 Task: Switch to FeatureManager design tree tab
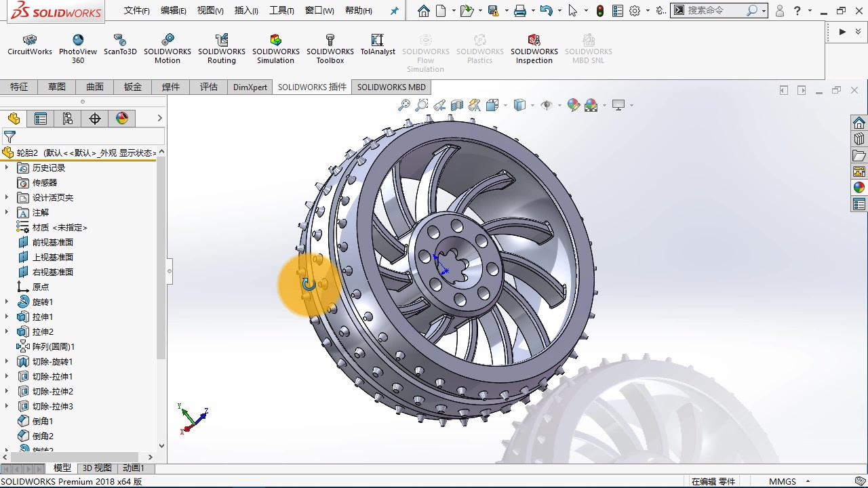click(14, 119)
